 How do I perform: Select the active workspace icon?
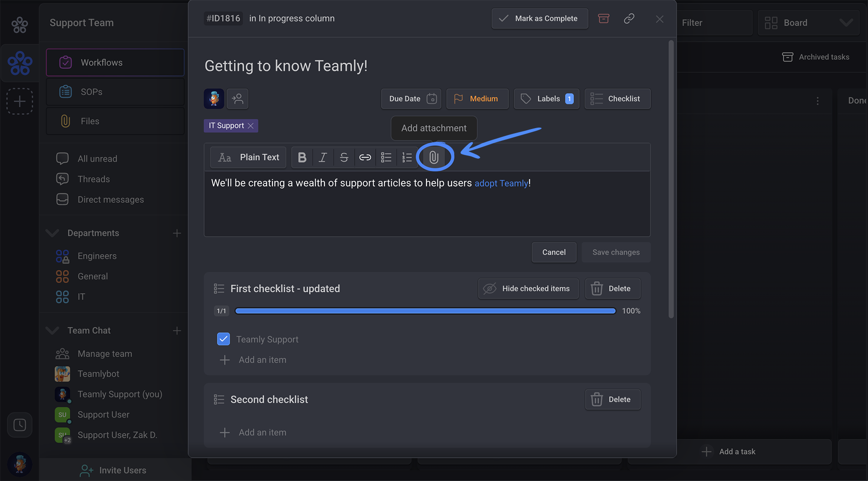(x=20, y=63)
